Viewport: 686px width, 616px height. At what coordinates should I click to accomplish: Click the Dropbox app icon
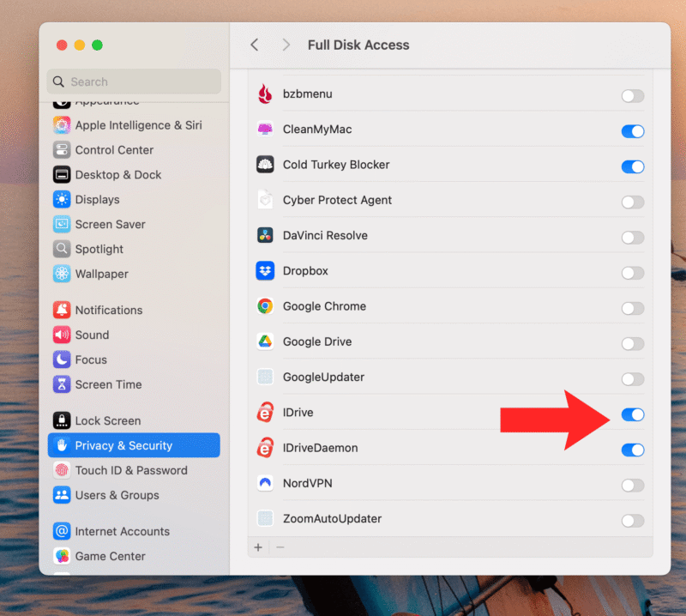265,271
